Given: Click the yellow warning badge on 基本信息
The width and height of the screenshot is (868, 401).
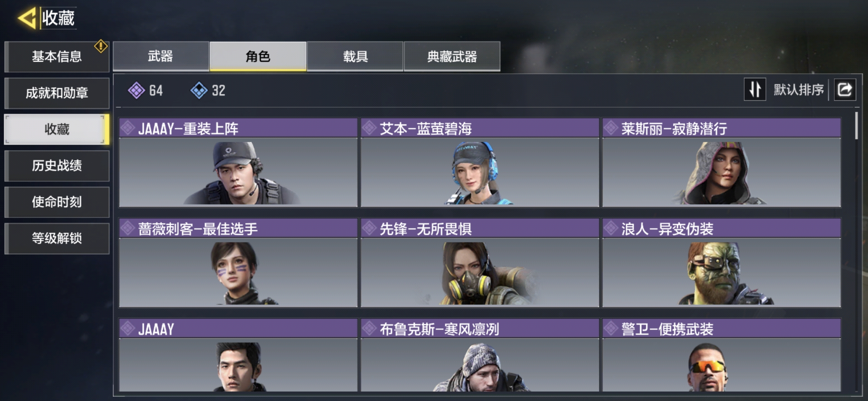Looking at the screenshot, I should coord(101,46).
